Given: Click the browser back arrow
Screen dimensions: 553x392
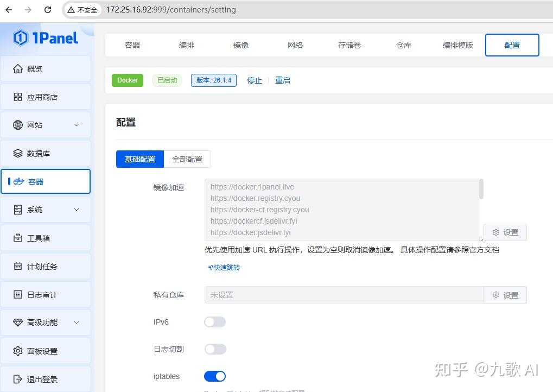Looking at the screenshot, I should [9, 10].
